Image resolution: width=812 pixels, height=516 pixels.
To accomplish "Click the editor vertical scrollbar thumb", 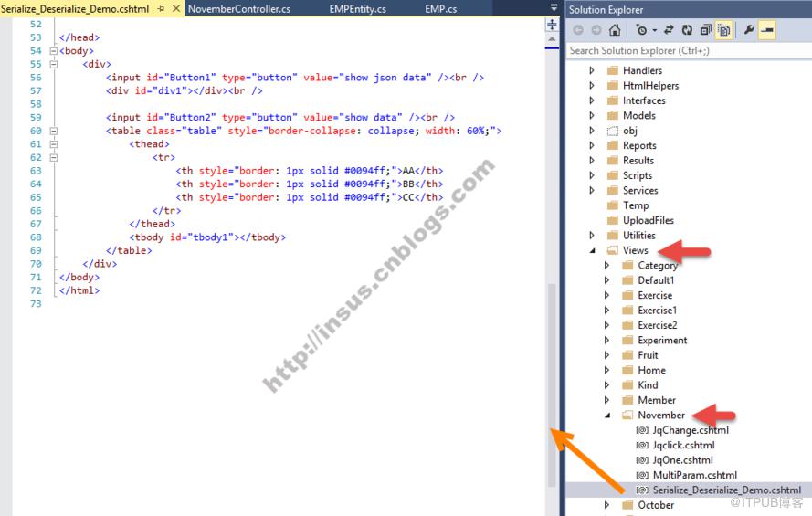I will click(552, 384).
